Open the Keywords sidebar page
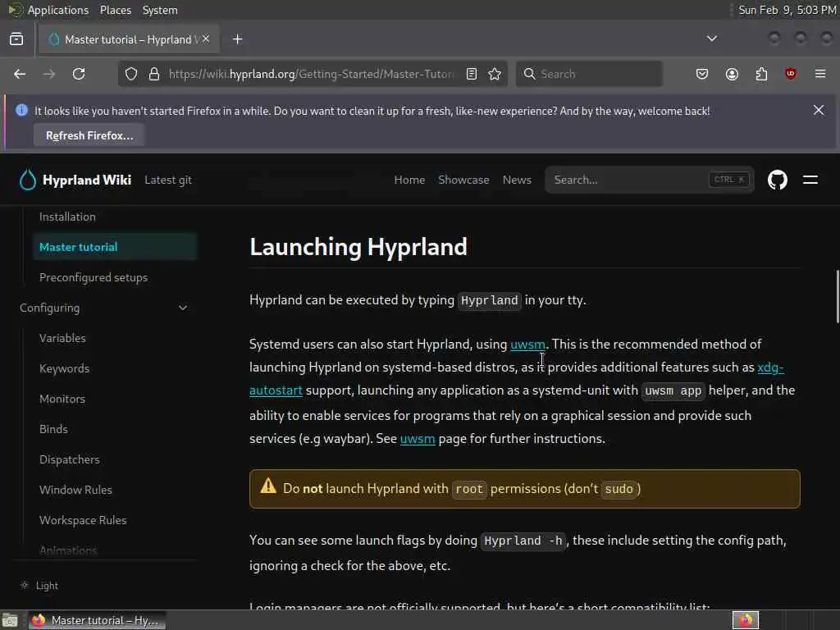The width and height of the screenshot is (840, 630). tap(64, 368)
